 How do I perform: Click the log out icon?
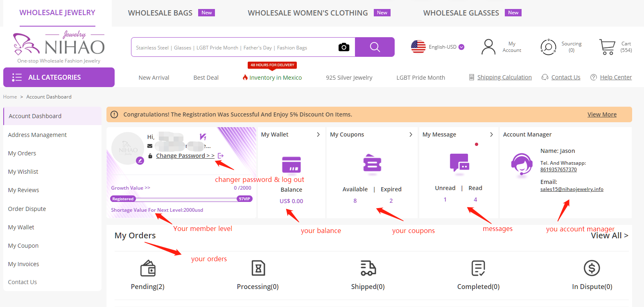point(221,156)
